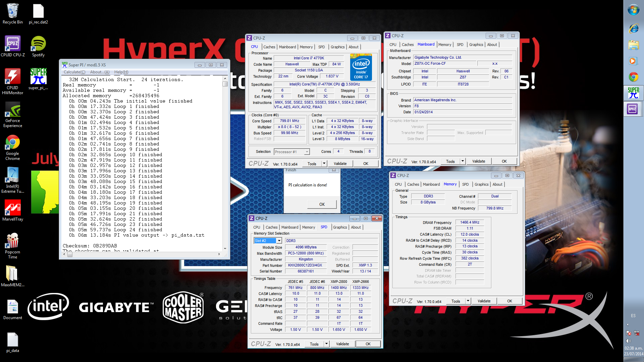Open Google Chrome desktop shortcut
This screenshot has width=644, height=362.
coord(12,147)
